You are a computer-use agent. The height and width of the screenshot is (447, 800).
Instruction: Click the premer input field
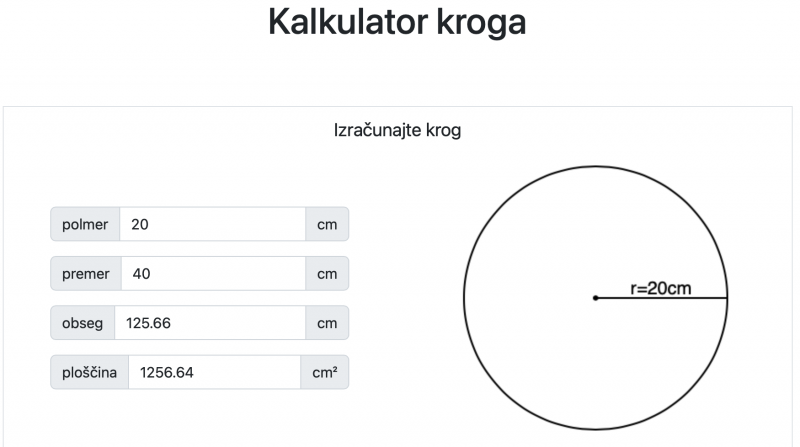click(x=212, y=273)
